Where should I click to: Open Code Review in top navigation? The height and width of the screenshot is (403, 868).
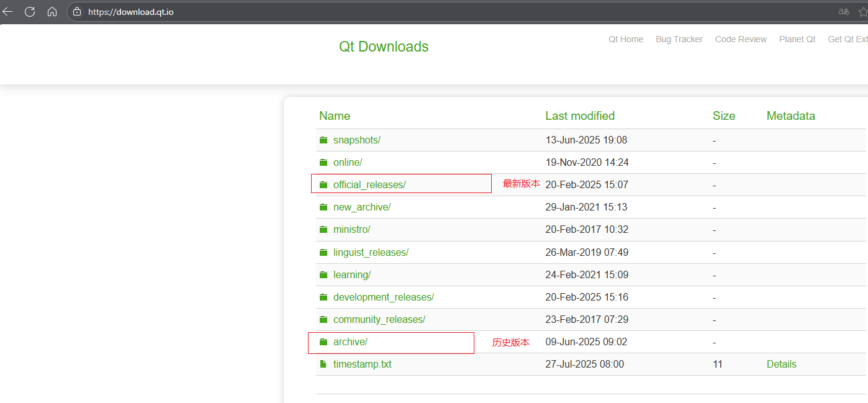(741, 39)
